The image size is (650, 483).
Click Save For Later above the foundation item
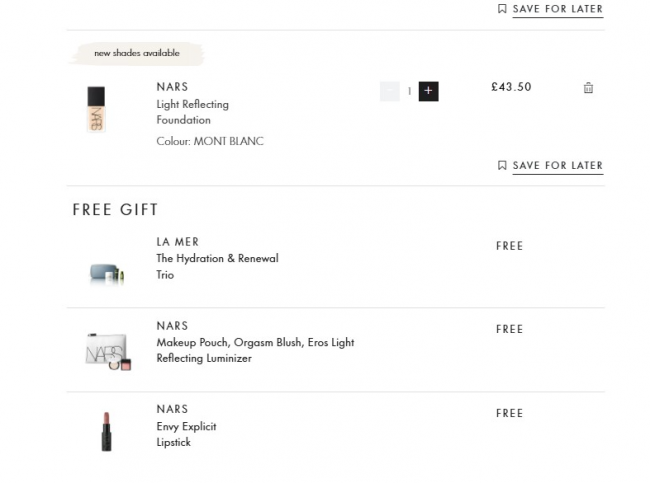click(557, 9)
